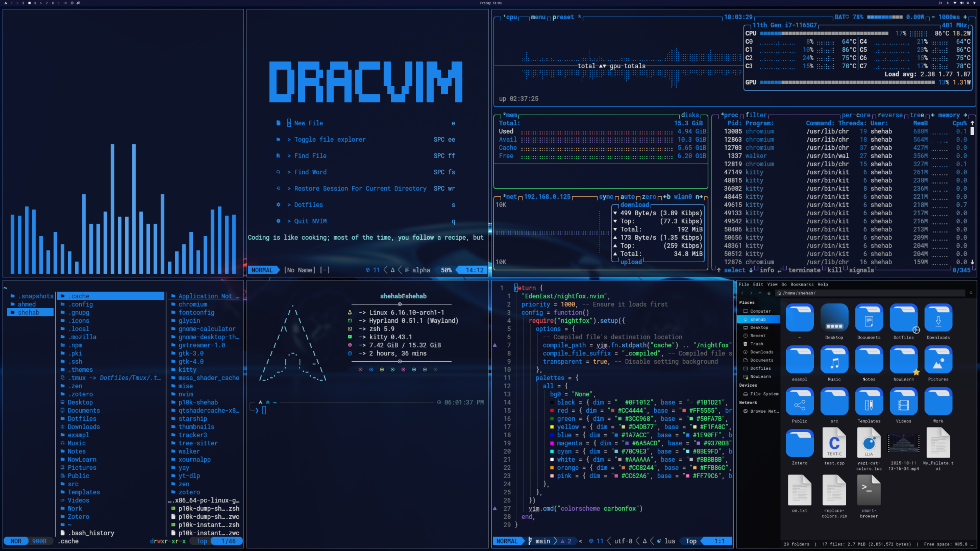The width and height of the screenshot is (980, 551).
Task: Open search with the magnifier icon
Action: pyautogui.click(x=971, y=293)
